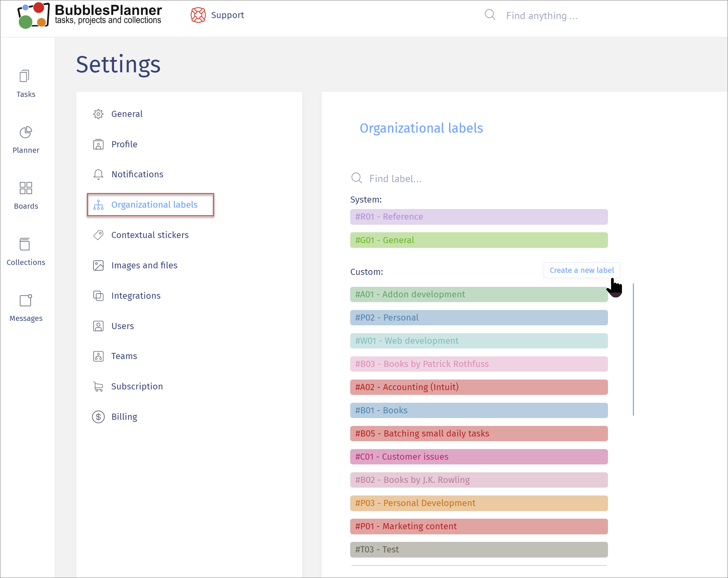Click the Find label magnifier icon
This screenshot has width=728, height=578.
(x=357, y=178)
